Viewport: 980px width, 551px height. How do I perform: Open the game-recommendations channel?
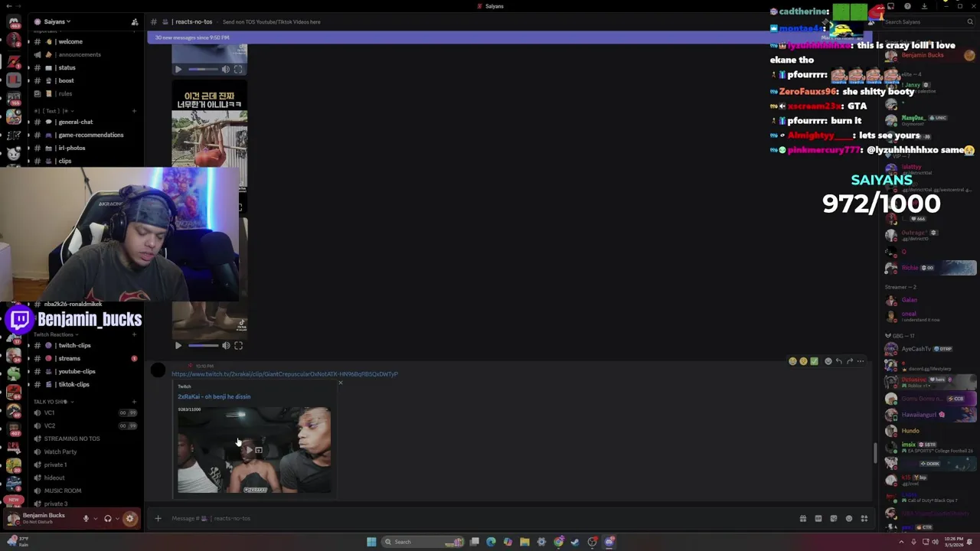click(x=90, y=135)
